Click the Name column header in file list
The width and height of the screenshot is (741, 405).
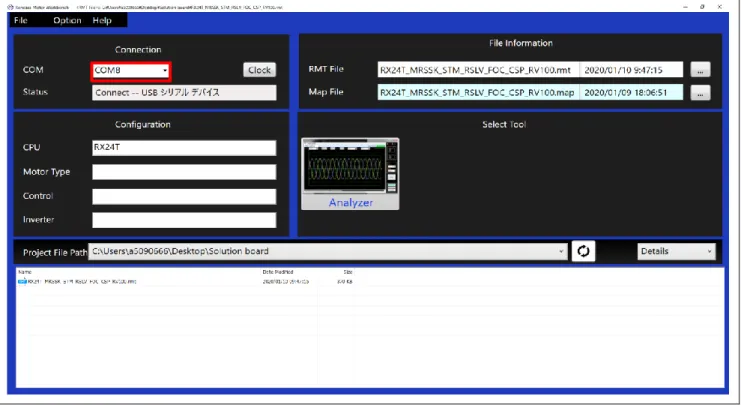[25, 272]
